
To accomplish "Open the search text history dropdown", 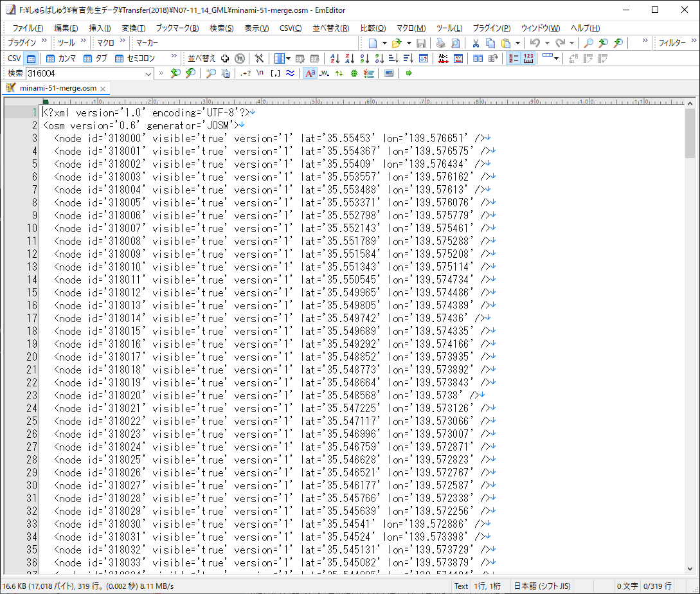I will (x=148, y=73).
